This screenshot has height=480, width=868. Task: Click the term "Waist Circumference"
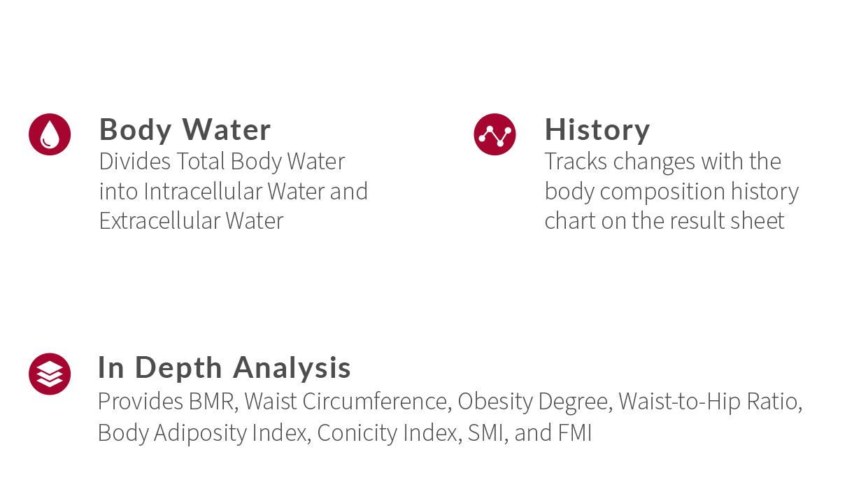point(346,402)
